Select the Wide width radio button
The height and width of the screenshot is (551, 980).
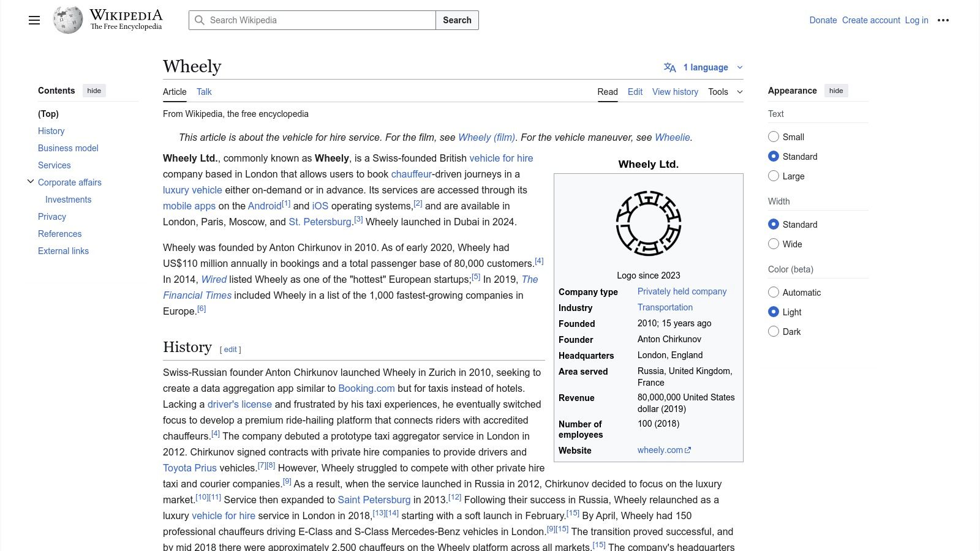774,244
